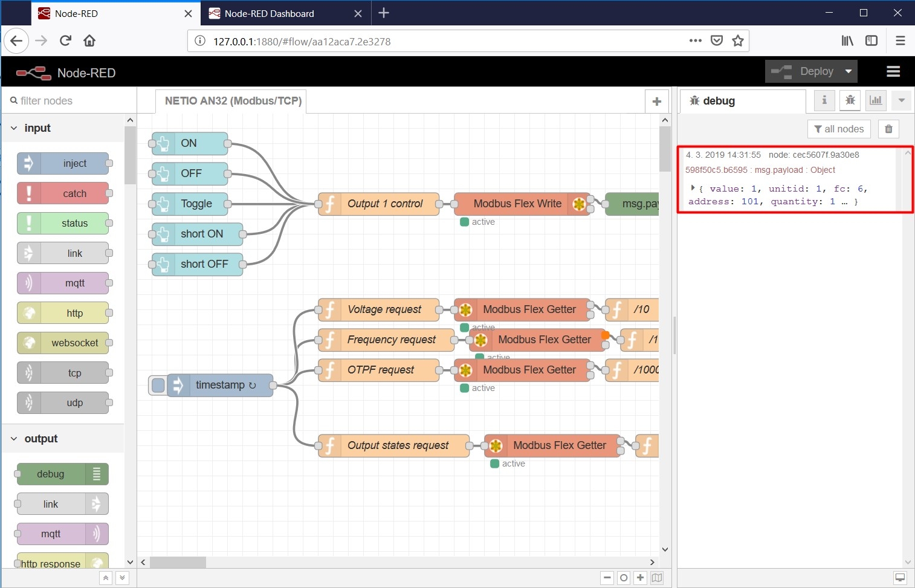Open the Deploy options dropdown arrow
The height and width of the screenshot is (588, 915).
click(x=849, y=71)
